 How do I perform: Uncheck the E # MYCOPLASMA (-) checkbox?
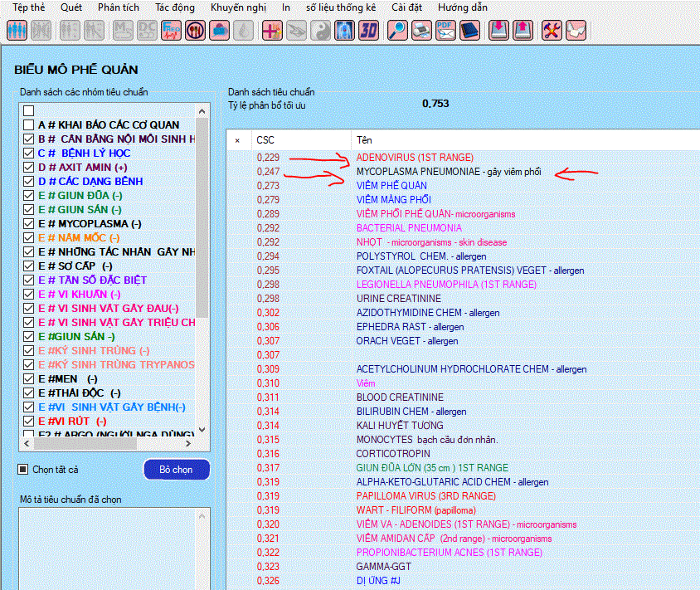(29, 224)
